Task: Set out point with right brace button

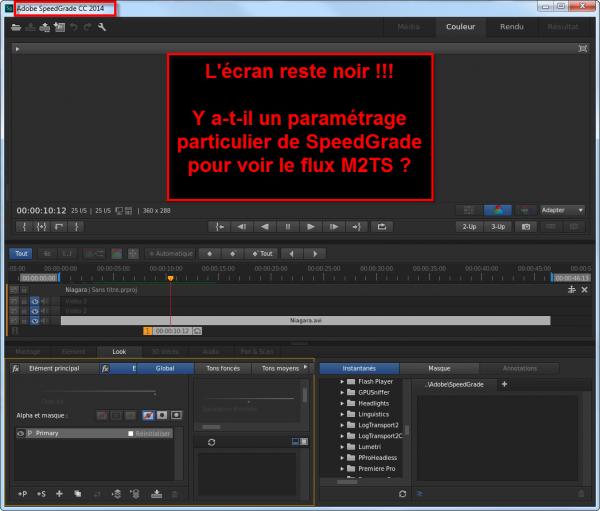Action: (76, 227)
